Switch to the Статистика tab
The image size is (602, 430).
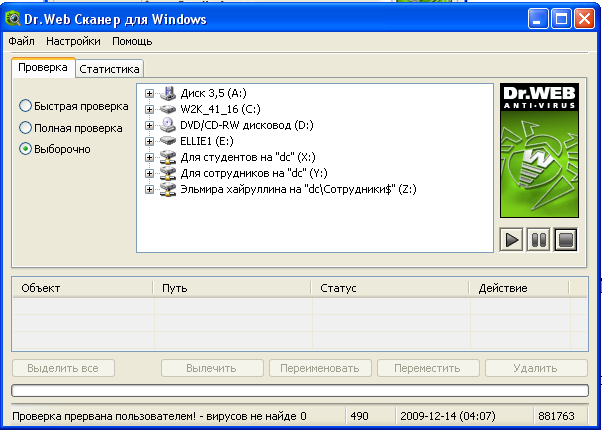(x=109, y=69)
